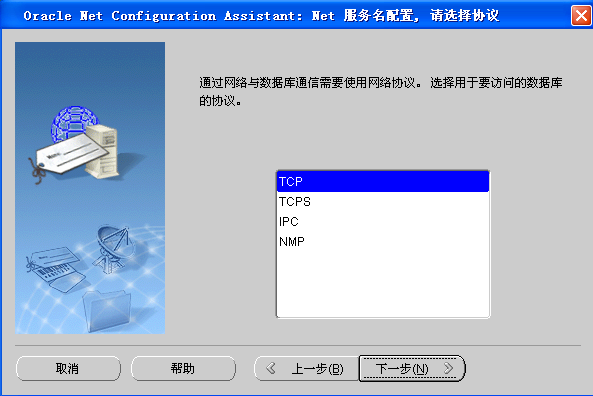The height and width of the screenshot is (396, 593).
Task: Go back with the 上一步(B) button
Action: click(307, 368)
